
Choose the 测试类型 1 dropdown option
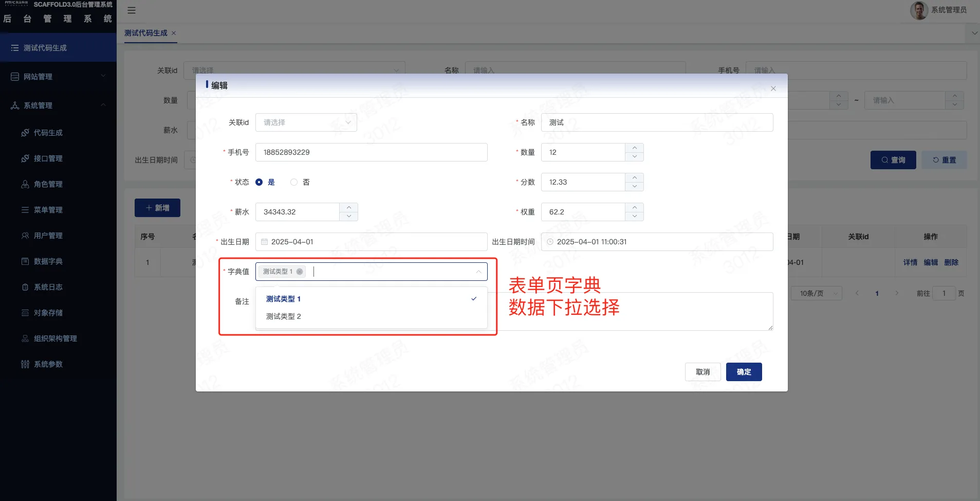click(372, 299)
